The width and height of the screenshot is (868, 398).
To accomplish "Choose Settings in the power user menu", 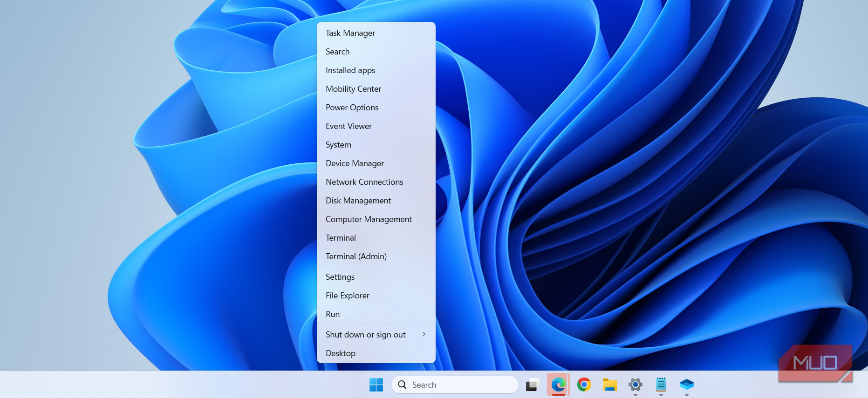I will tap(376, 277).
